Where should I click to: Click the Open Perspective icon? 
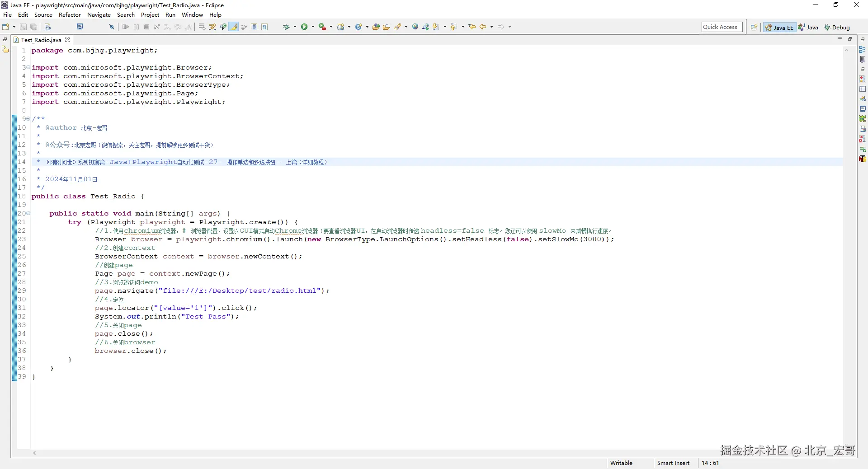pyautogui.click(x=754, y=28)
